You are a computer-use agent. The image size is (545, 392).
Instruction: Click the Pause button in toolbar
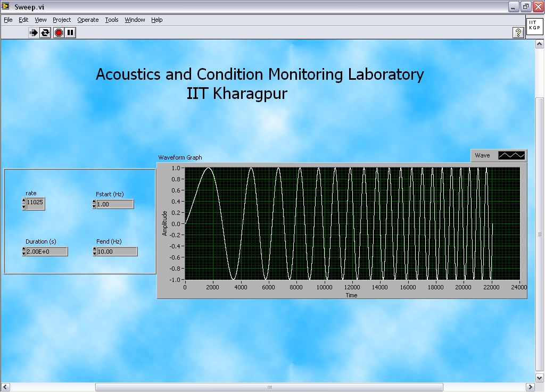tap(70, 32)
